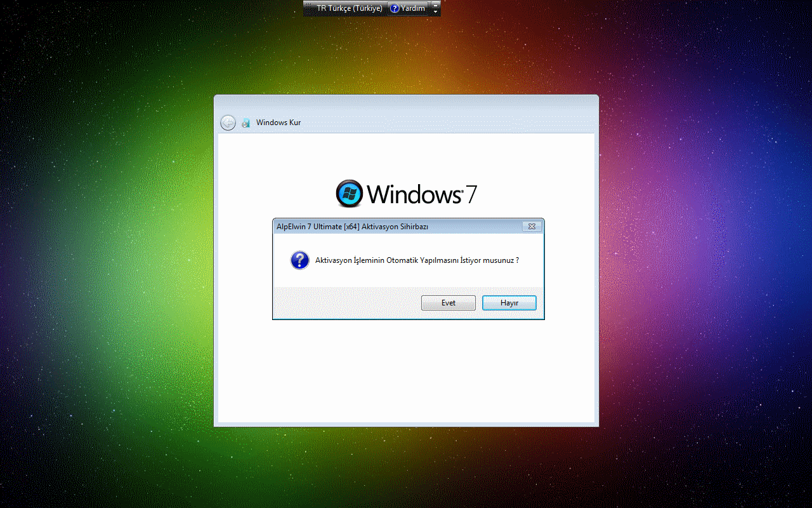The image size is (812, 508).
Task: Click the Windows Kur setup disc icon
Action: click(x=246, y=123)
